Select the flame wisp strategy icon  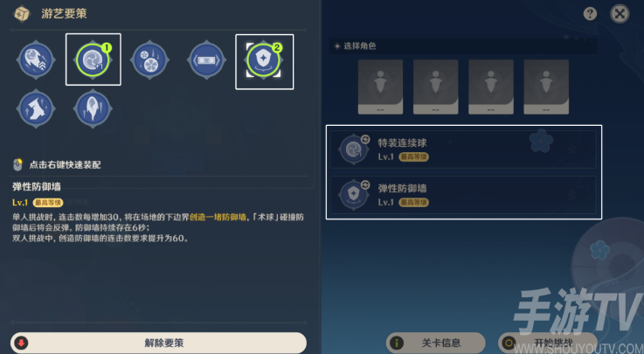[x=93, y=109]
